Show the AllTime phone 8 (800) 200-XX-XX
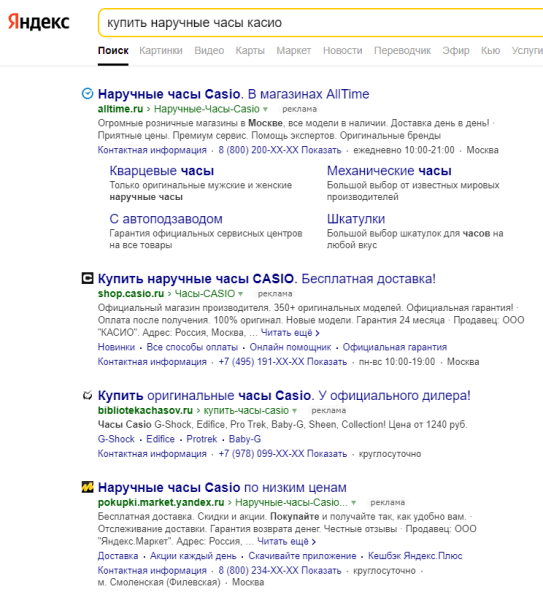Viewport: 543px width, 600px height. coord(280,150)
